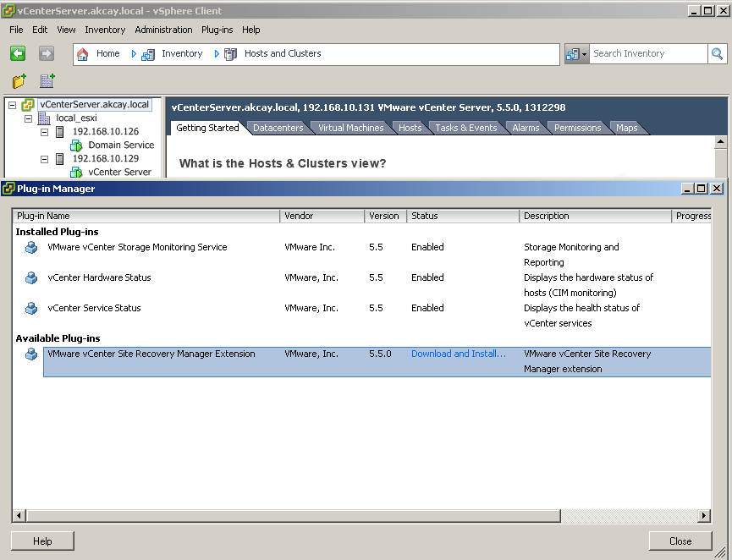Viewport: 732px width, 560px height.
Task: Click the plug-in list scroll right arrow
Action: (704, 516)
